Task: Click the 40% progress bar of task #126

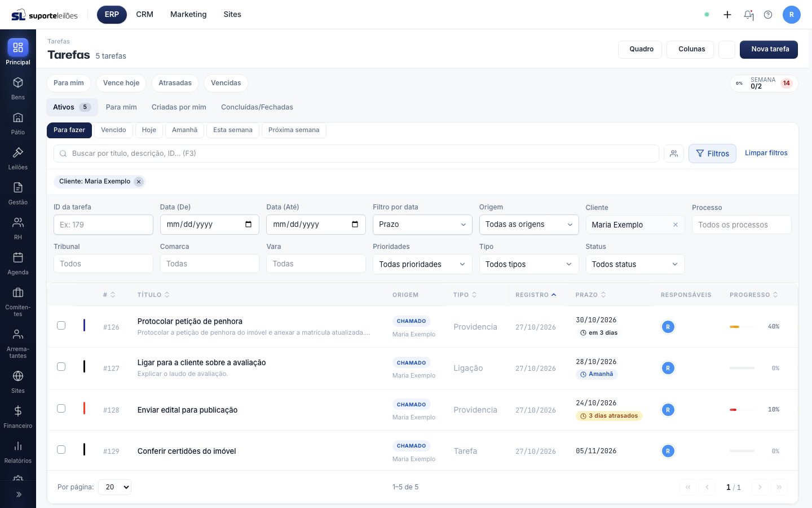Action: [x=742, y=327]
